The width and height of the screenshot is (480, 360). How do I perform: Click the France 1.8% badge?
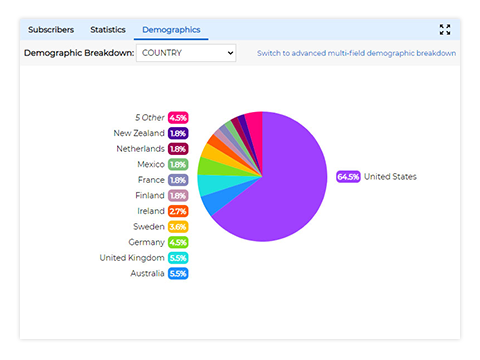point(178,180)
